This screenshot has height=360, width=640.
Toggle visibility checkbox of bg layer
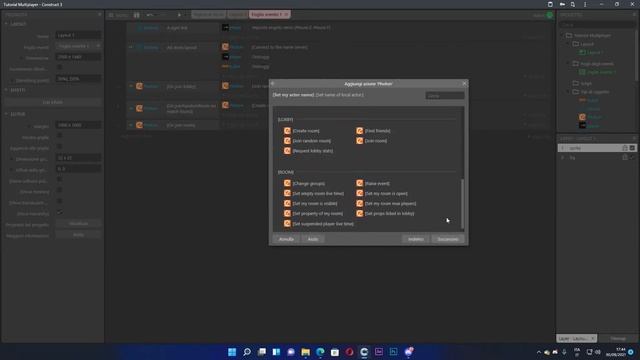[x=632, y=158]
